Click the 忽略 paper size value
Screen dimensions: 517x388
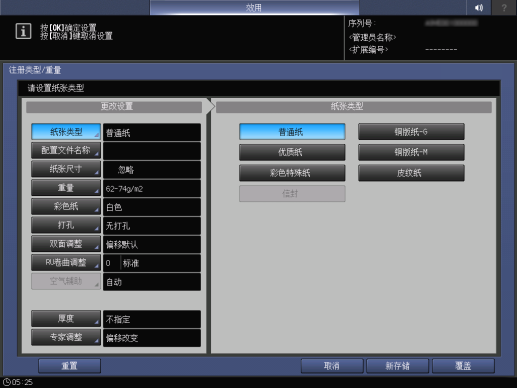[152, 170]
